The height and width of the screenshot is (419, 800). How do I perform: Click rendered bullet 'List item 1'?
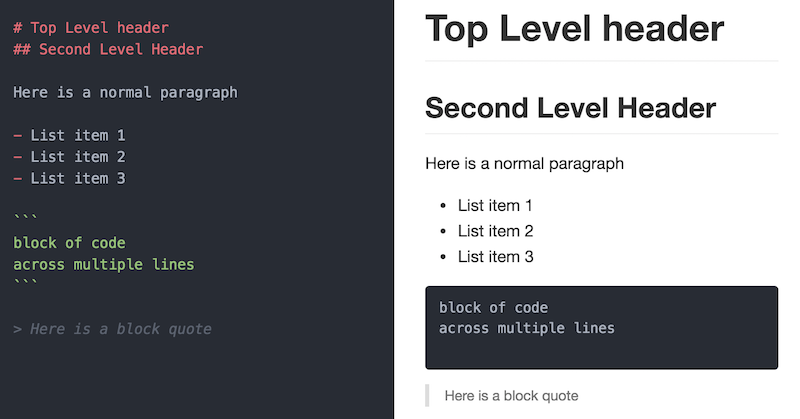[x=495, y=206]
